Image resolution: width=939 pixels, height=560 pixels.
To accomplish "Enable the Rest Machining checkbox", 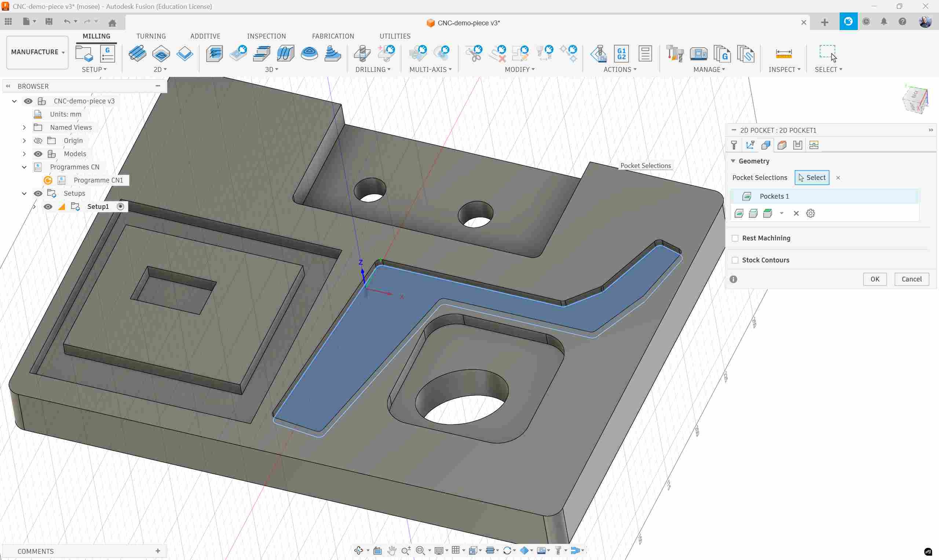I will tap(735, 238).
